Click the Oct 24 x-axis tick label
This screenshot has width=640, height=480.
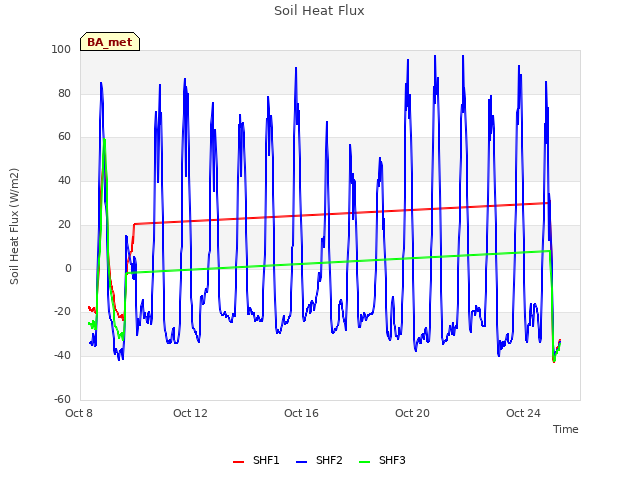(523, 413)
